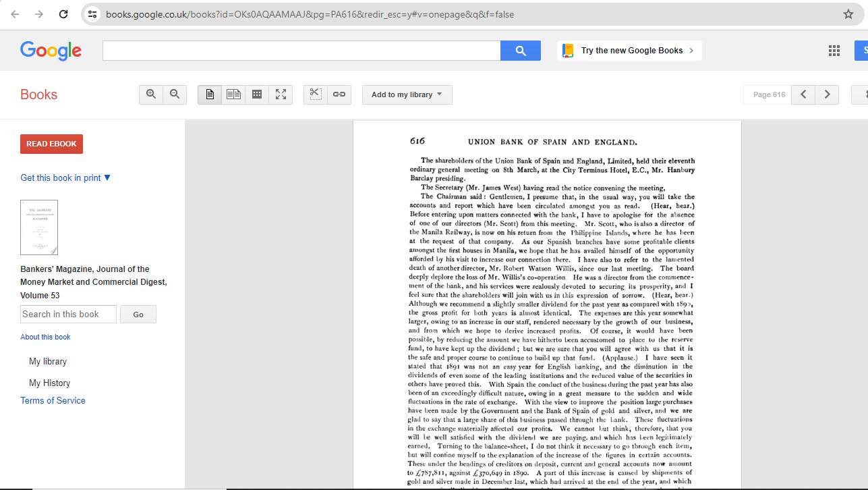Click the browser forward arrow
This screenshot has width=868, height=490.
pyautogui.click(x=39, y=14)
